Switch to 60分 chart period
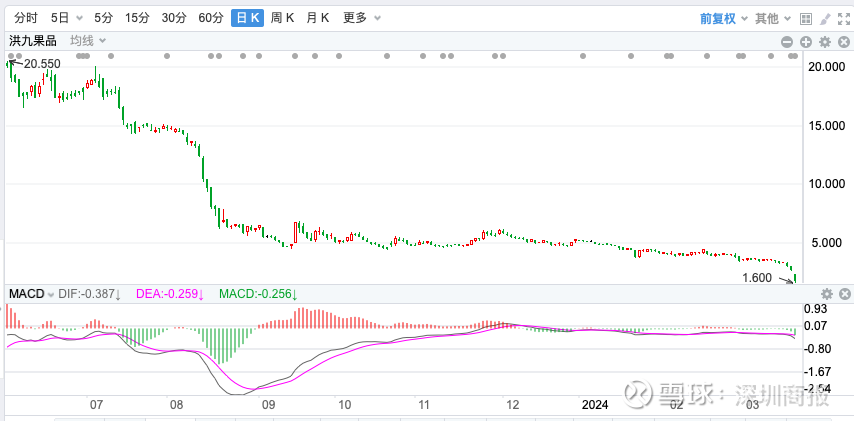Screen dimensions: 854x421 [211, 18]
